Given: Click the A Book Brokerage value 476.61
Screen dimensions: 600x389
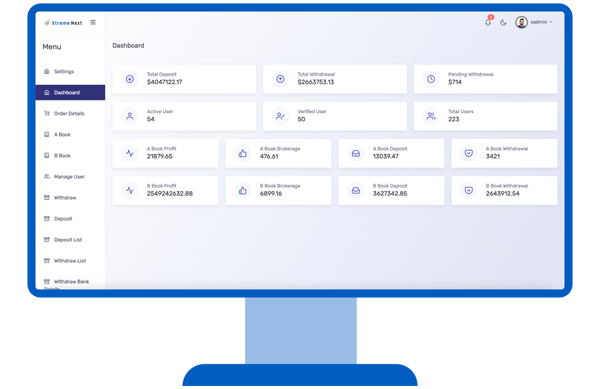Looking at the screenshot, I should (x=269, y=156).
